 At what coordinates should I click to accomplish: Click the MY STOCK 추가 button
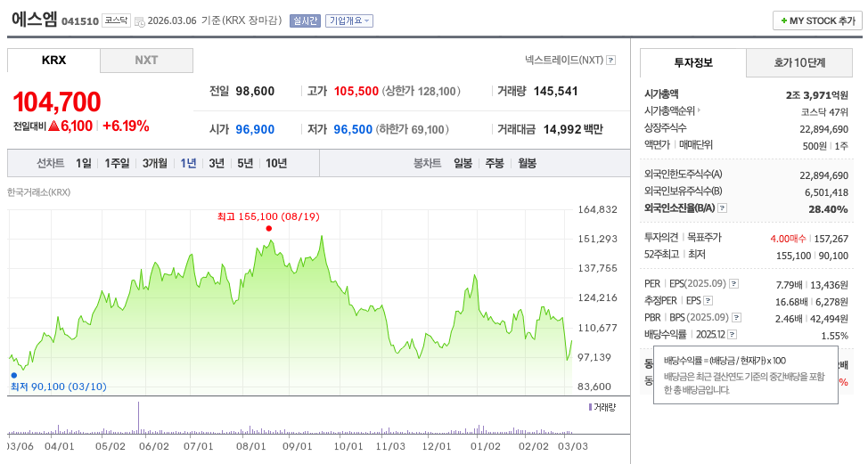pyautogui.click(x=817, y=21)
